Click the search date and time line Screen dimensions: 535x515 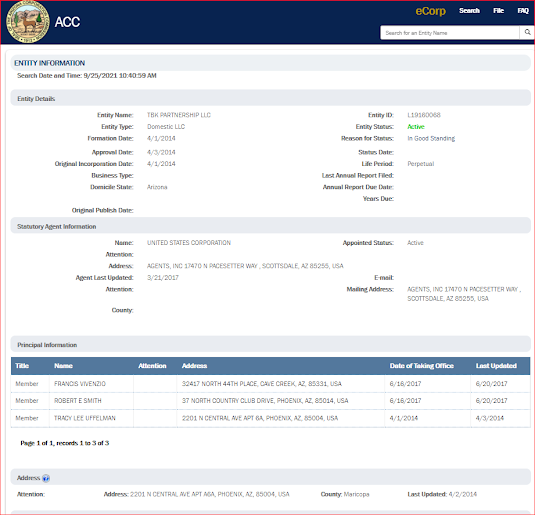click(87, 75)
